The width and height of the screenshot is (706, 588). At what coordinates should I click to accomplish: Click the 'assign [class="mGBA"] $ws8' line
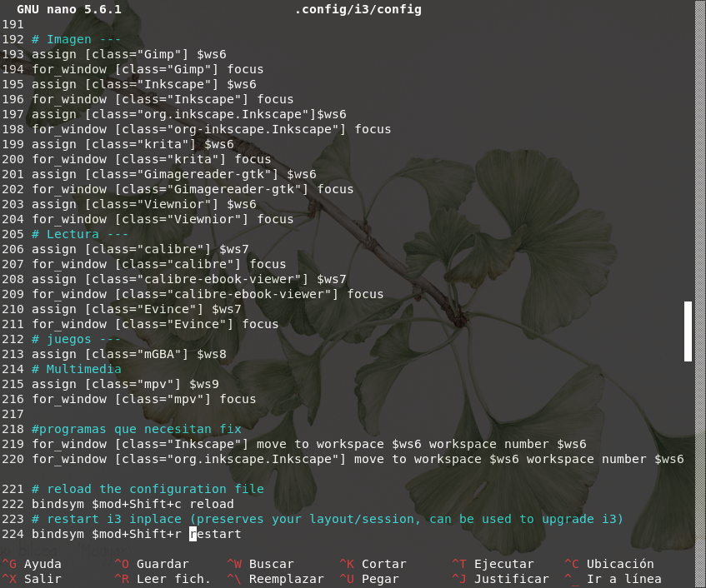click(x=128, y=354)
